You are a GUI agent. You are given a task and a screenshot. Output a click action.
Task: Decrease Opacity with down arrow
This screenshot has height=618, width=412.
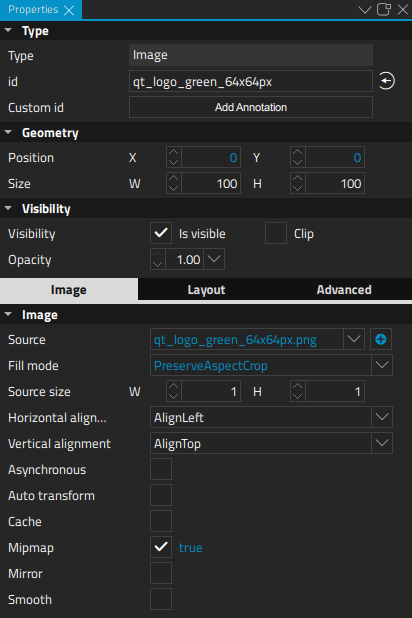[158, 264]
